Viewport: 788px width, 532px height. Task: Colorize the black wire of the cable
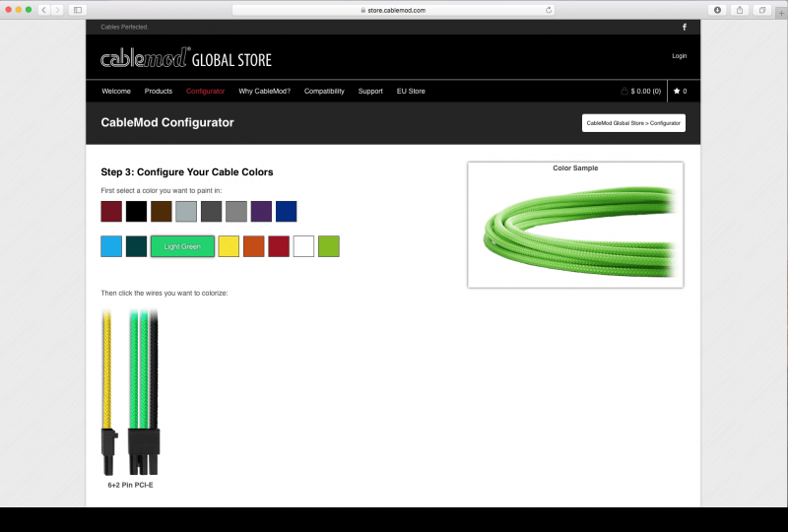[154, 369]
